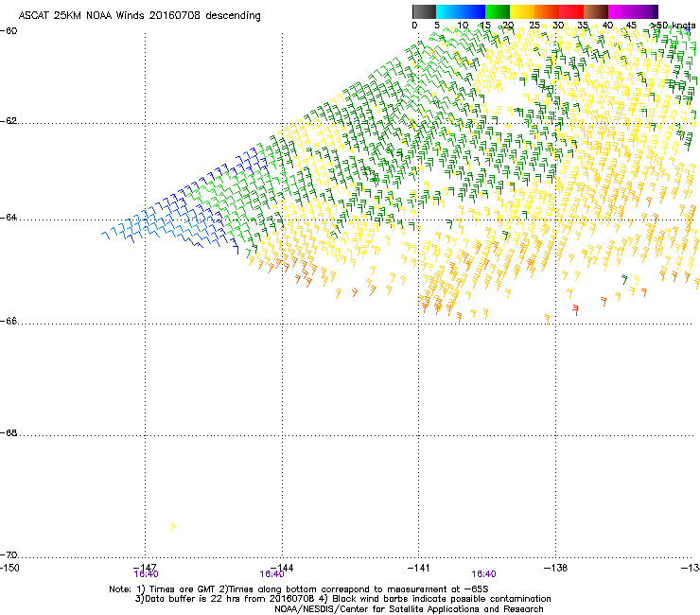Click the purple 16:40 time beside -144

(271, 574)
